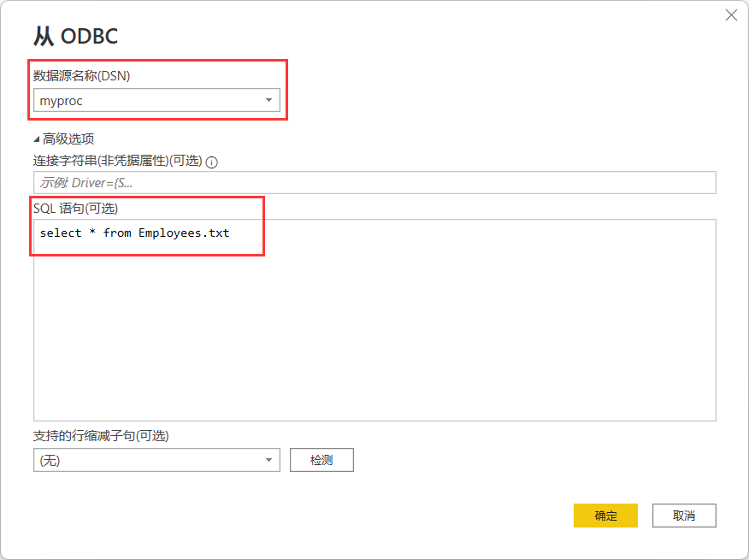The height and width of the screenshot is (560, 749).
Task: Click the 数据源名称(DSN) label
Action: pyautogui.click(x=81, y=75)
